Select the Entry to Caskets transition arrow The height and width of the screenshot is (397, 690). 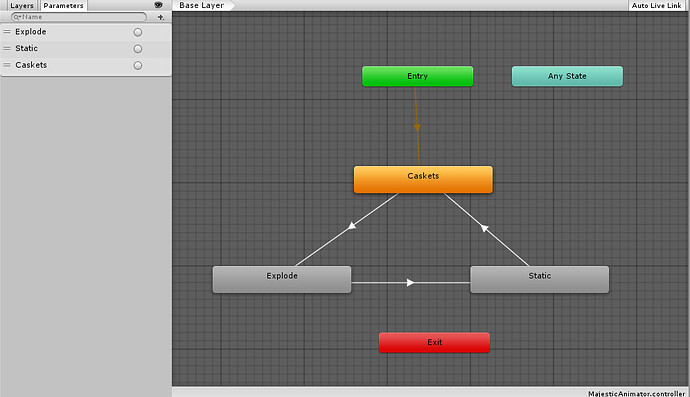click(x=417, y=128)
